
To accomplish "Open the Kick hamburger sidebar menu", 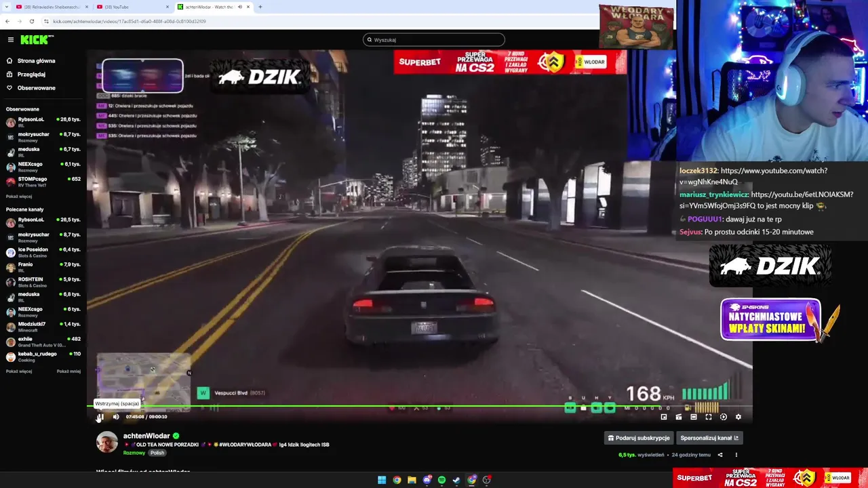I will click(x=10, y=39).
